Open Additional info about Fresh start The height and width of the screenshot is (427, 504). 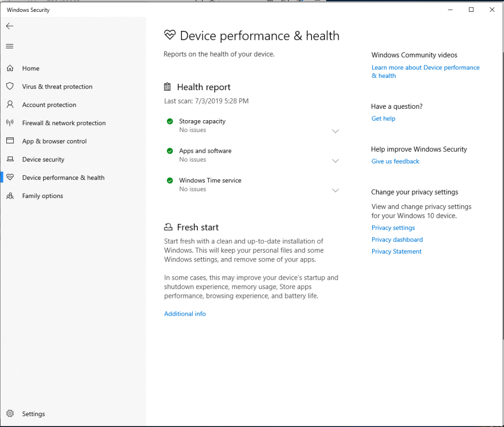(185, 314)
